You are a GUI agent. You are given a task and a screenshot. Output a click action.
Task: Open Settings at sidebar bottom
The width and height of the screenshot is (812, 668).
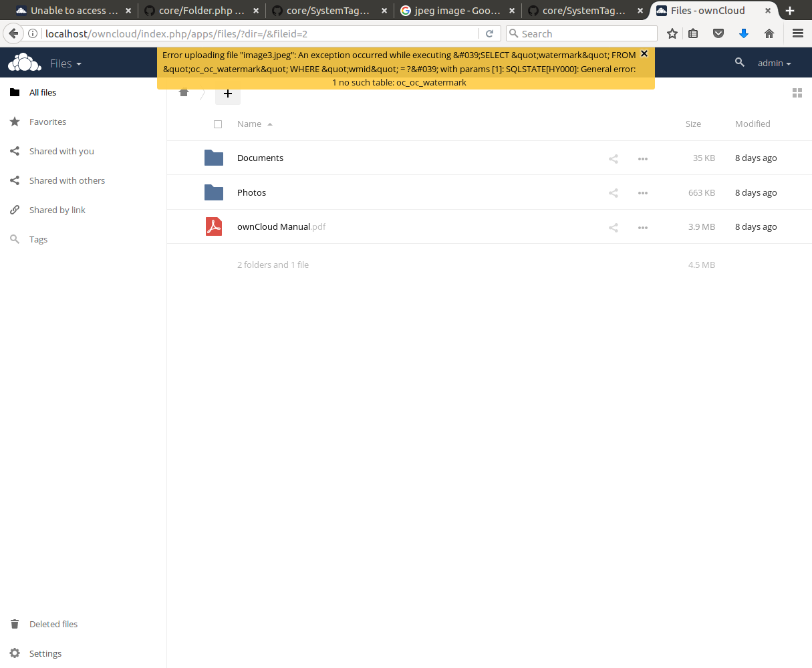coord(83,653)
